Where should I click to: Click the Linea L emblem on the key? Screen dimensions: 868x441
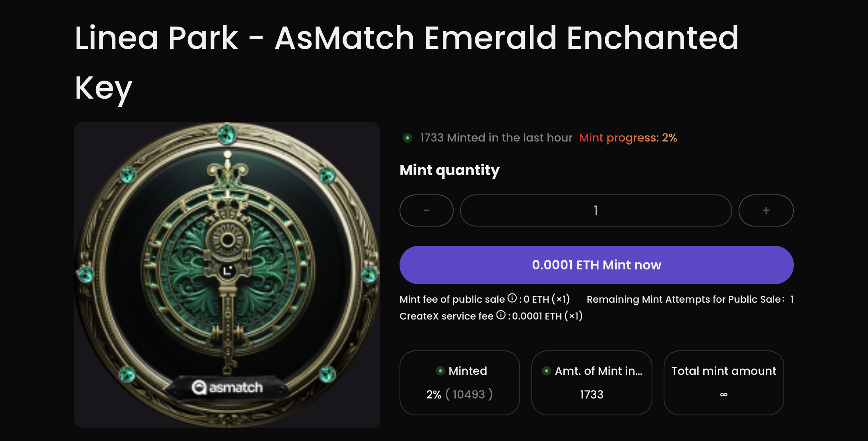(227, 271)
